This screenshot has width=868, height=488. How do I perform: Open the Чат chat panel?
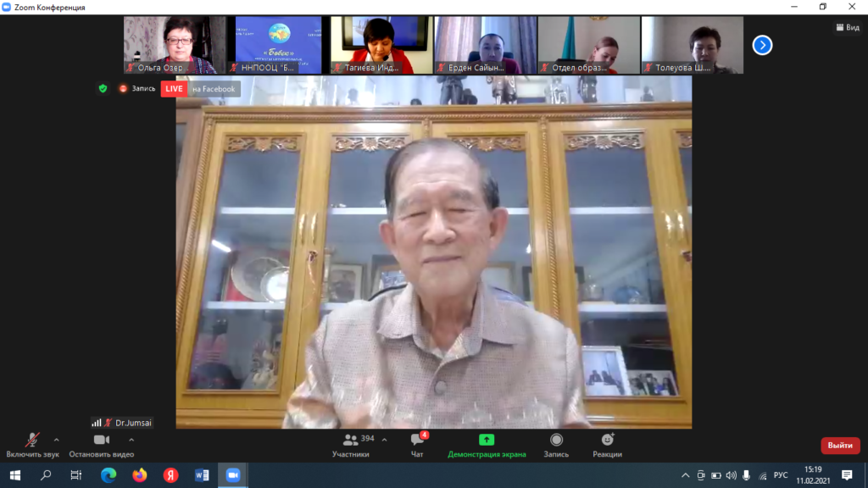(417, 446)
